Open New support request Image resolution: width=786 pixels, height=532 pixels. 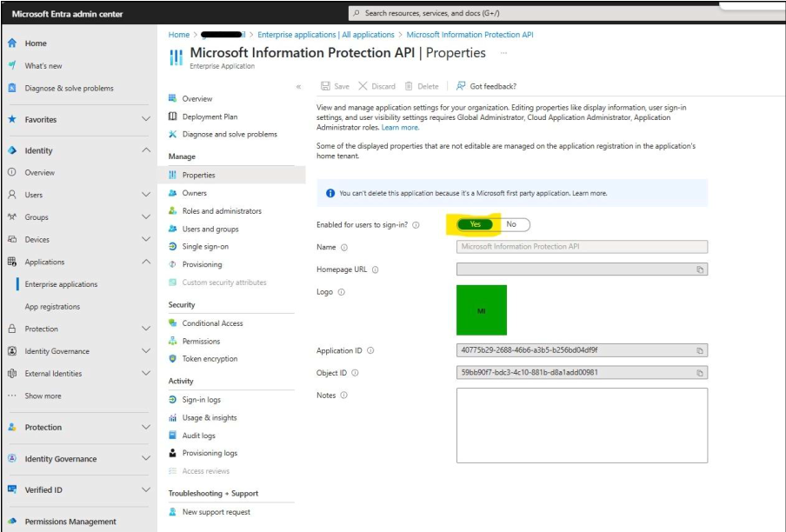[x=216, y=512]
